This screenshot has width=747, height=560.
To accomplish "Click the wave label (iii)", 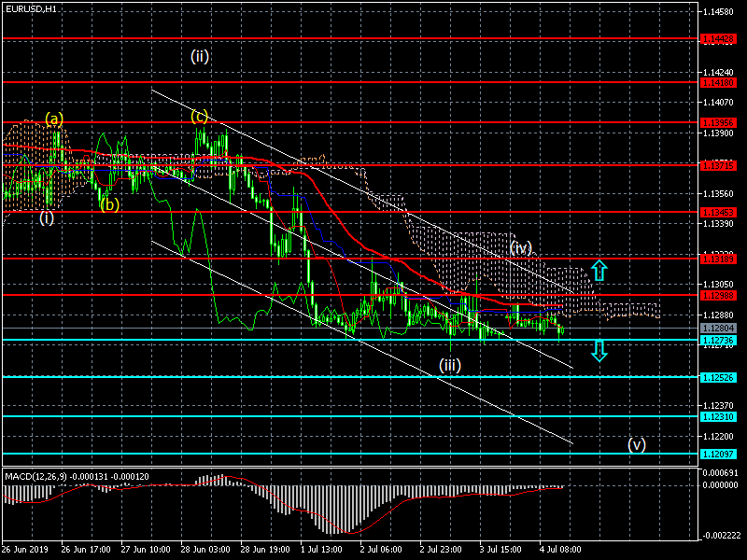I will (x=450, y=365).
